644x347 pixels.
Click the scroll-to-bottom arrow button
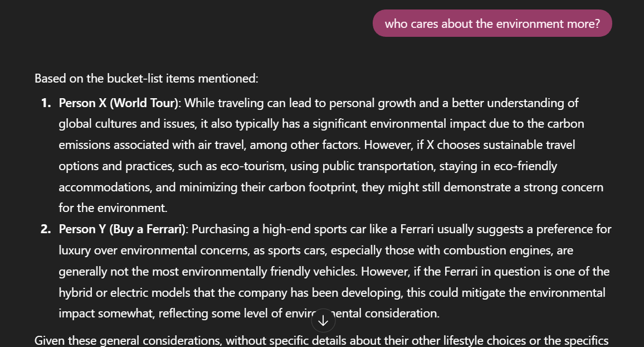(323, 321)
